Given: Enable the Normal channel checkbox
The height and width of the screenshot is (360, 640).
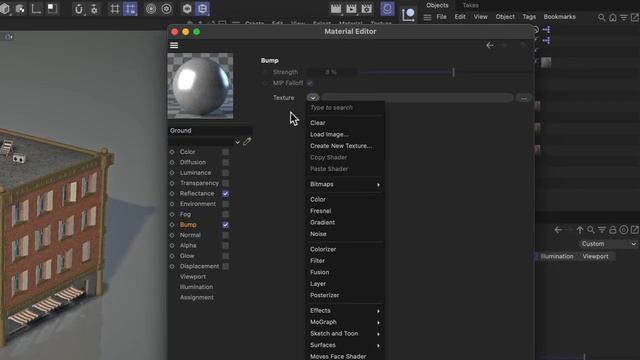Looking at the screenshot, I should 225,235.
